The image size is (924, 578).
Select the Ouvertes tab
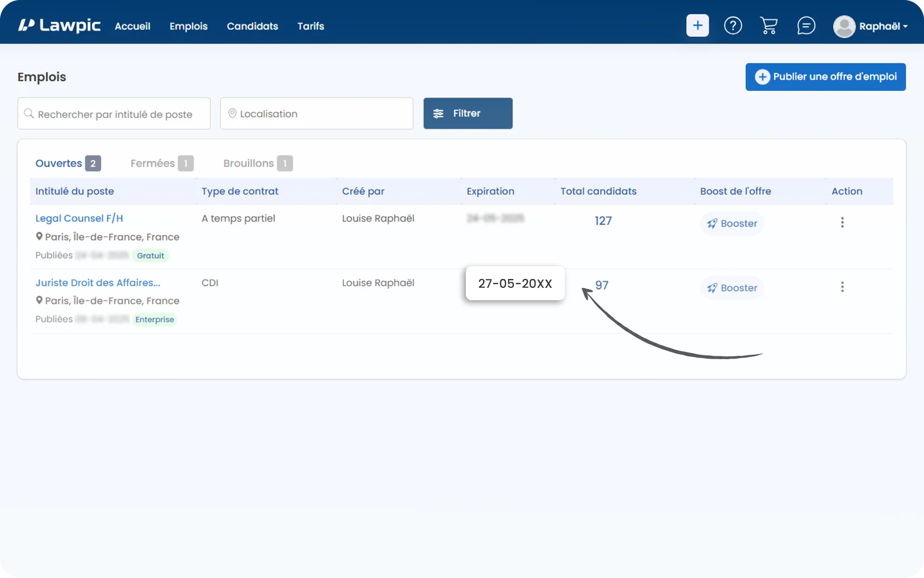tap(68, 163)
